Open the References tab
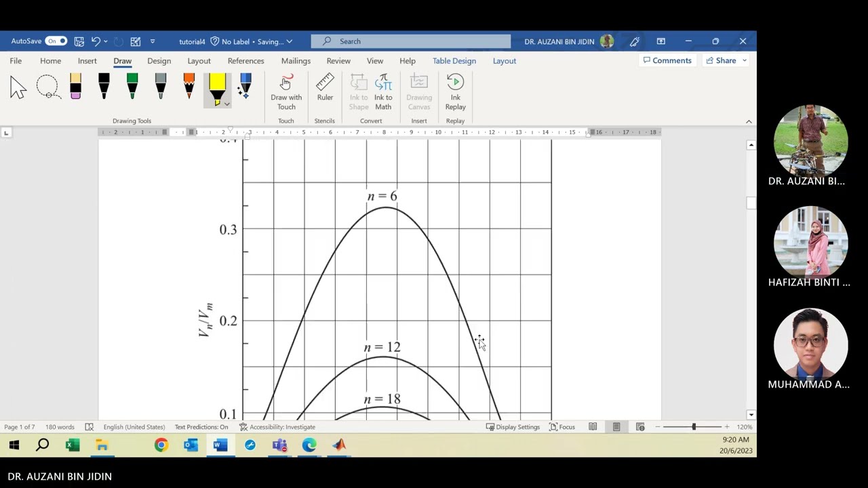Viewport: 868px width, 488px height. 245,61
